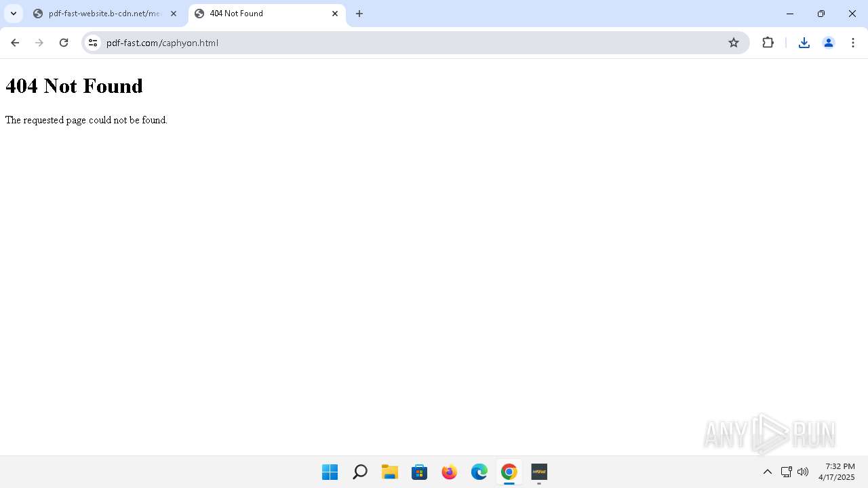This screenshot has height=488, width=868.
Task: Go back to the previous page
Action: pos(15,43)
